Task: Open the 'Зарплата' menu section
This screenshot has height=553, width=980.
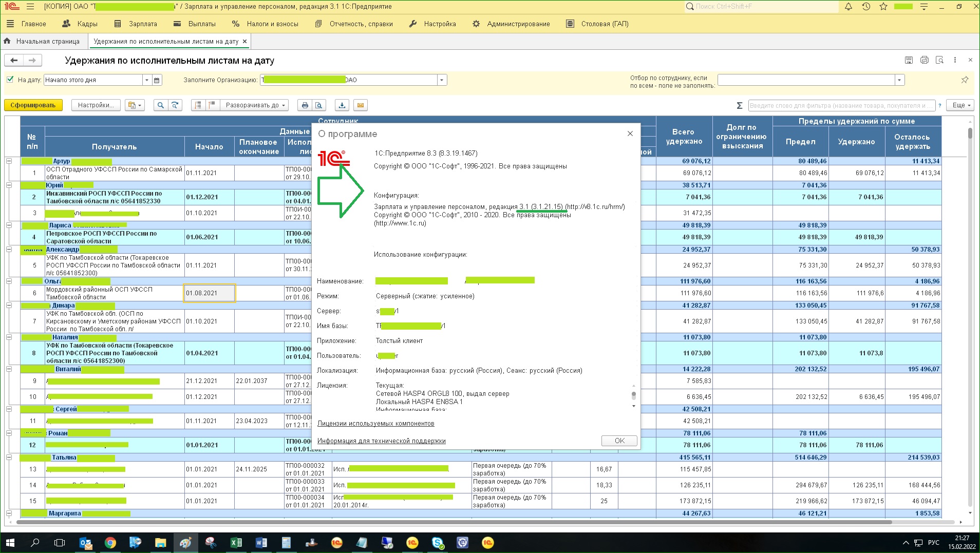Action: click(x=136, y=24)
